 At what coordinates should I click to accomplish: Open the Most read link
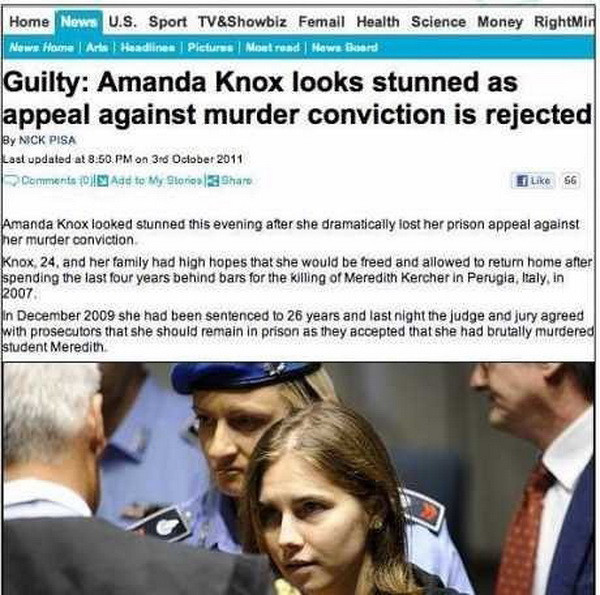tap(272, 47)
